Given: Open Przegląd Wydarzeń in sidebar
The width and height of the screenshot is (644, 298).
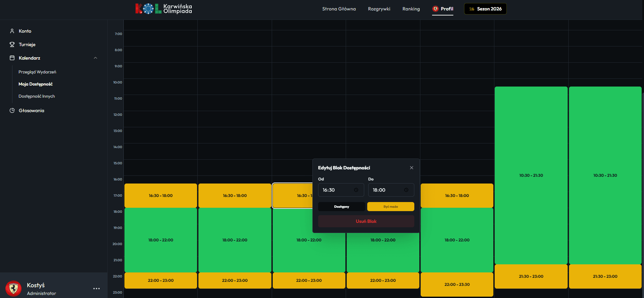Looking at the screenshot, I should (x=37, y=72).
